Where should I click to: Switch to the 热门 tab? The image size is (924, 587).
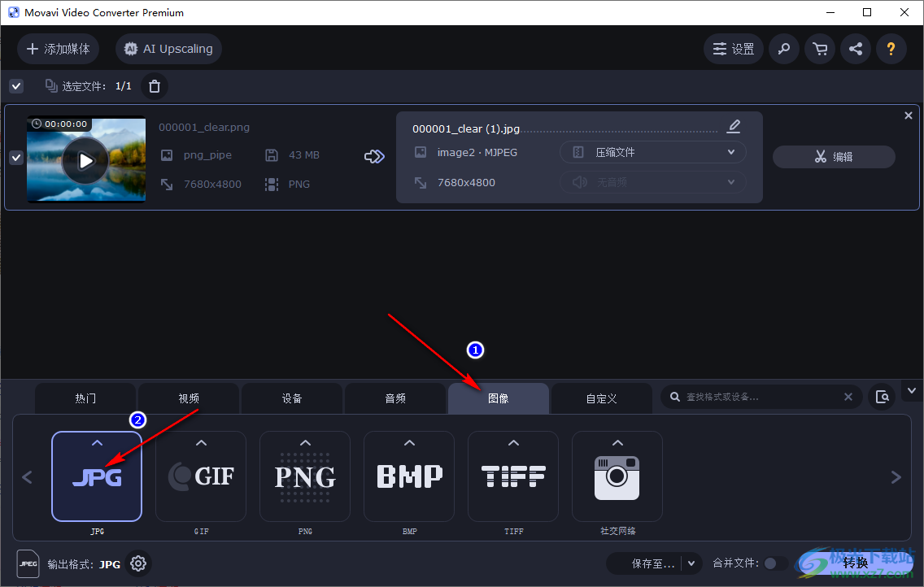click(85, 398)
